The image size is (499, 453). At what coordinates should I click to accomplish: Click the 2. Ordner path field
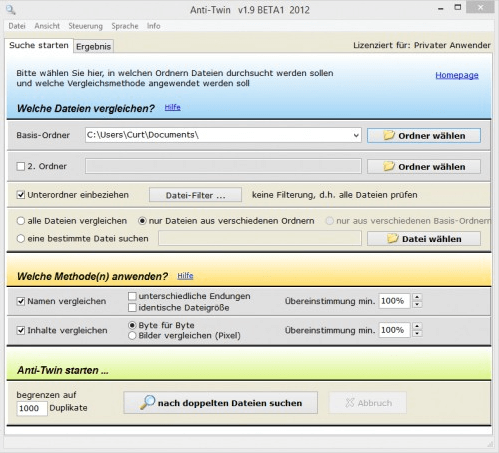(223, 166)
